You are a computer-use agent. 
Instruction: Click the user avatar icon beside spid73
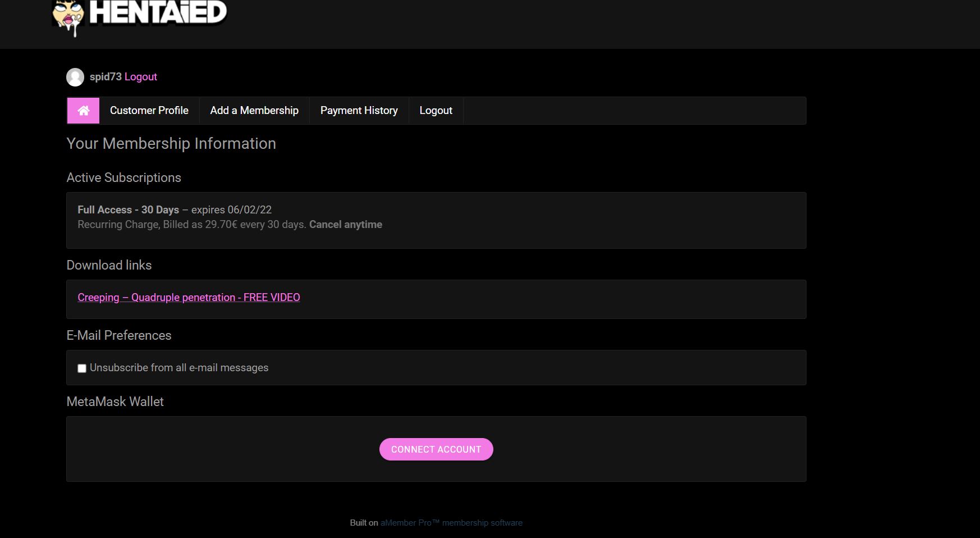point(75,77)
